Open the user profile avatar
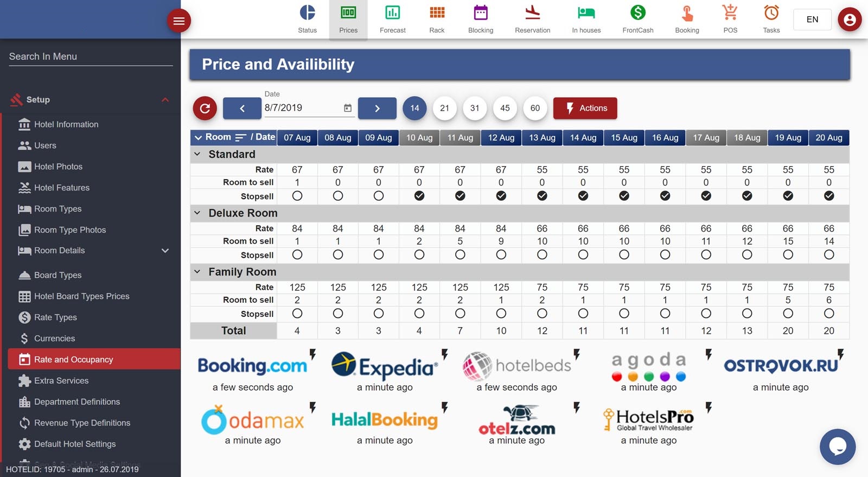Screen dimensions: 868x477 (x=850, y=20)
